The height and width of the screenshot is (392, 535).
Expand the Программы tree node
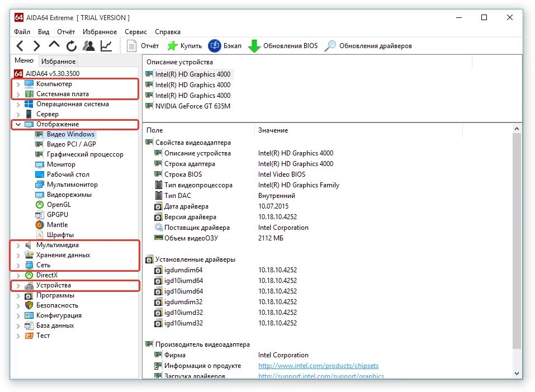coord(18,295)
